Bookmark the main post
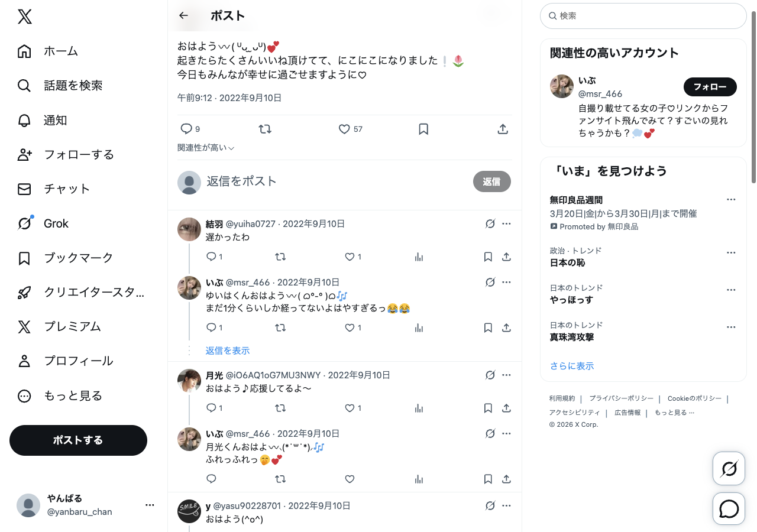Viewport: 757px width, 532px height. point(423,129)
